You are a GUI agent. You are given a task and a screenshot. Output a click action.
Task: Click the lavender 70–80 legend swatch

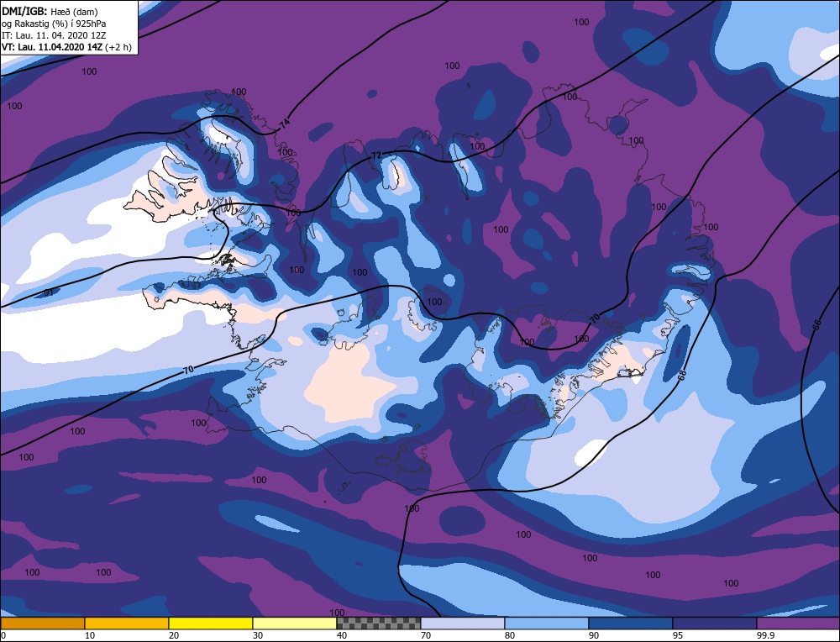(463, 624)
